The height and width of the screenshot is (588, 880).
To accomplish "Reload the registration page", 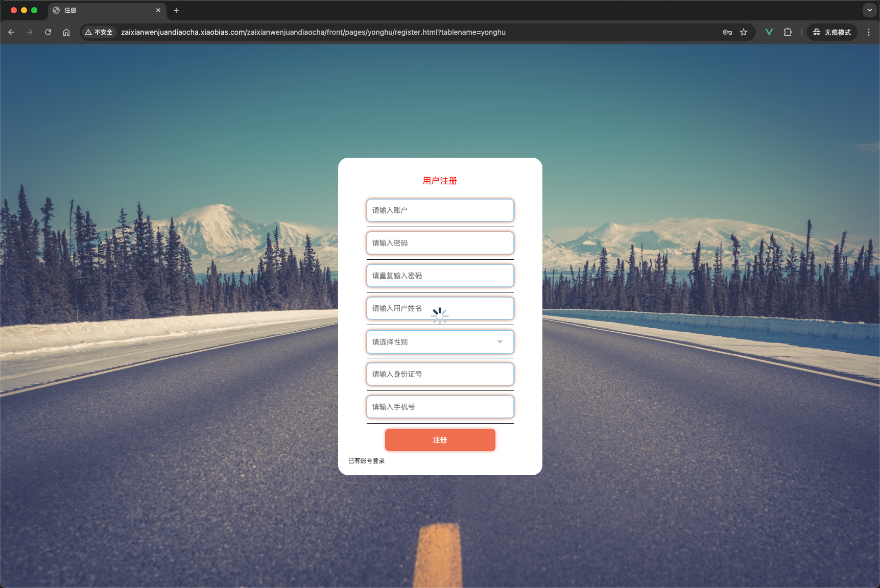I will [x=48, y=32].
